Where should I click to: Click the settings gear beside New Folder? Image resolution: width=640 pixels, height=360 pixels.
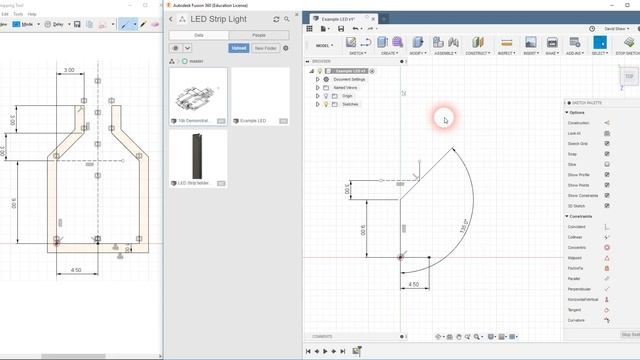(x=286, y=48)
